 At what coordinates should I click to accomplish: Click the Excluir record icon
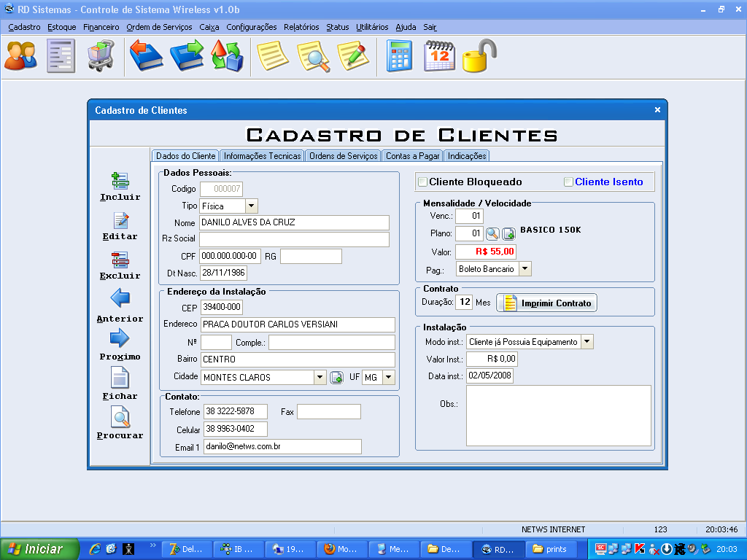point(120,260)
